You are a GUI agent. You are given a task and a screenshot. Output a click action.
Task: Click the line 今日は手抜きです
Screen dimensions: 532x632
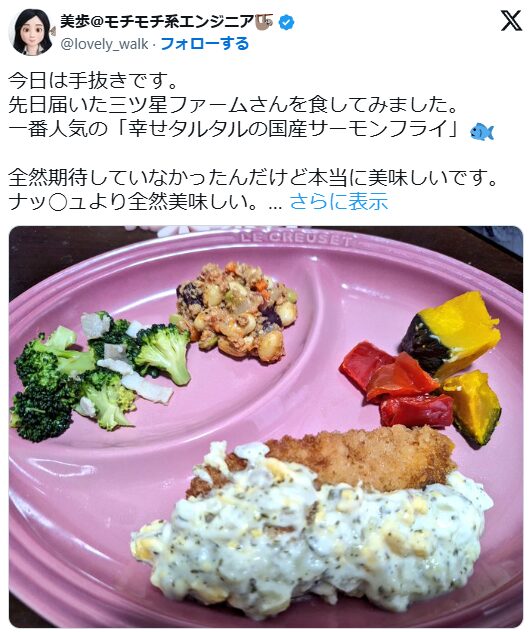[x=93, y=81]
